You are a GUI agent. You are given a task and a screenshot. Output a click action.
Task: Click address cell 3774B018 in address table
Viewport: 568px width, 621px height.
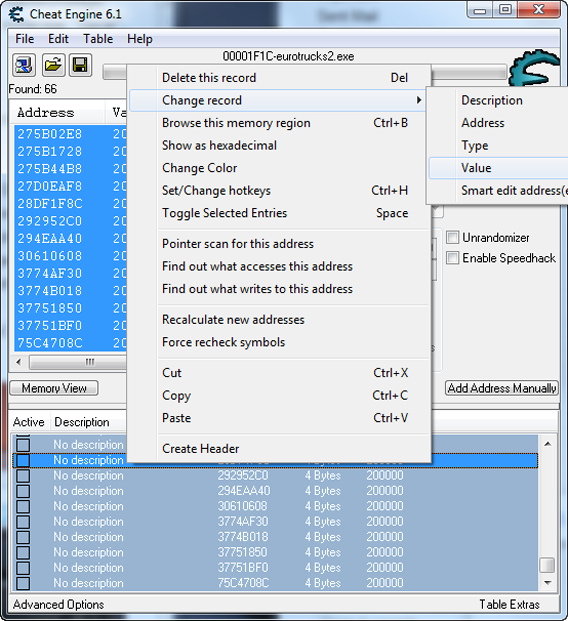242,537
